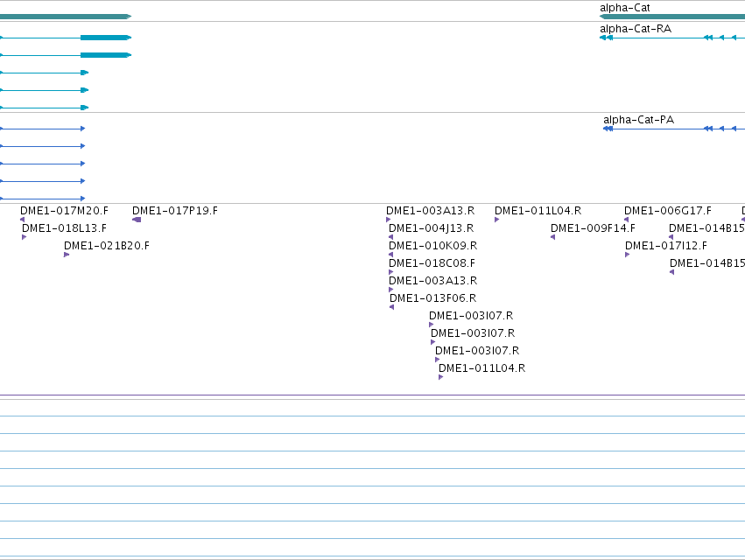The image size is (745, 560).
Task: Select the arrow marker under DME1-017M20.F
Action: (23, 220)
